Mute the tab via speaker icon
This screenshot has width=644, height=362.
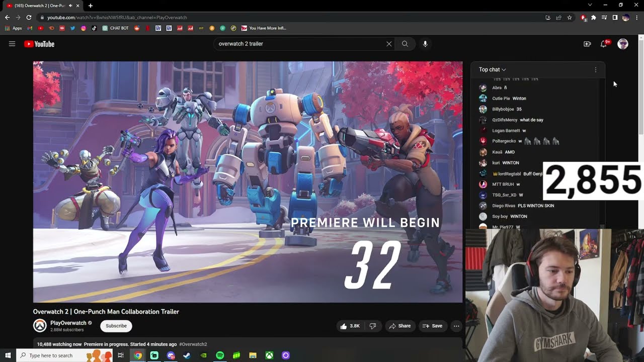70,6
